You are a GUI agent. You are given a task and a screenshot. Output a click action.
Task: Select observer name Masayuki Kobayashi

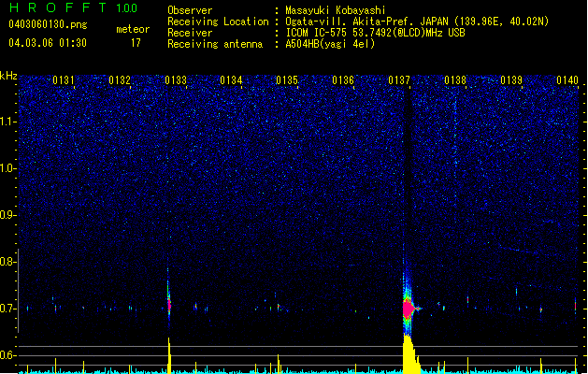click(336, 10)
